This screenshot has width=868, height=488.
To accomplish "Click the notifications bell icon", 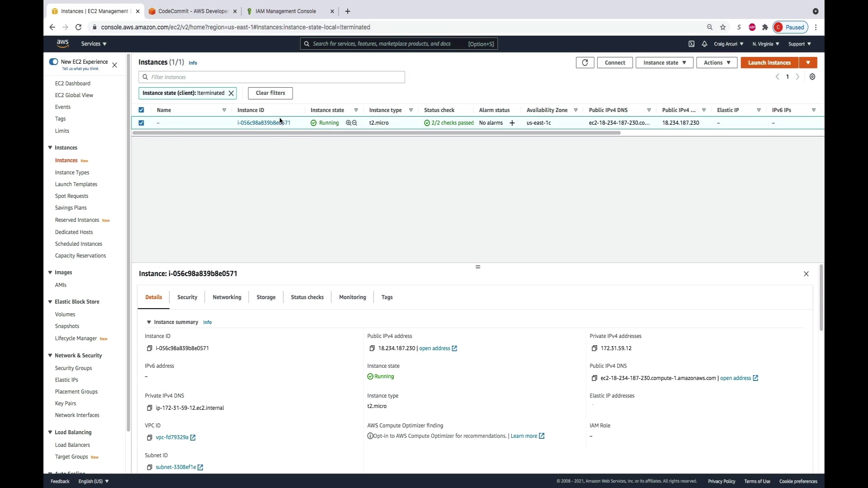I will pos(704,44).
